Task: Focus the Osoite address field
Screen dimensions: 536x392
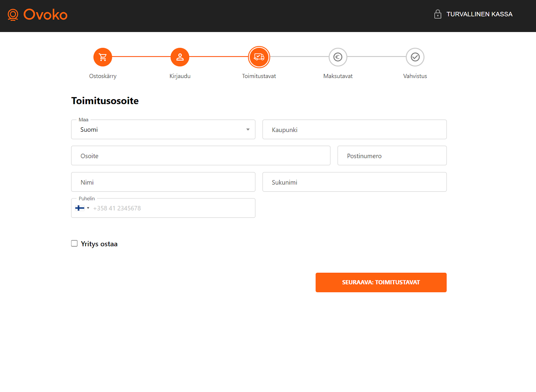Action: pyautogui.click(x=201, y=155)
